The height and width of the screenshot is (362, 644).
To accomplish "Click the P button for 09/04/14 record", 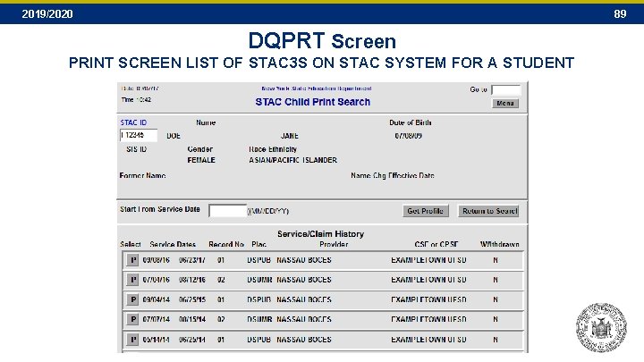I will [x=132, y=299].
